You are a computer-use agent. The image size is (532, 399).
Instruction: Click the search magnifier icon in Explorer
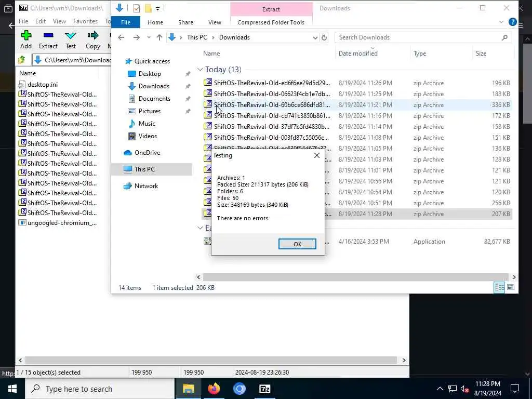504,37
